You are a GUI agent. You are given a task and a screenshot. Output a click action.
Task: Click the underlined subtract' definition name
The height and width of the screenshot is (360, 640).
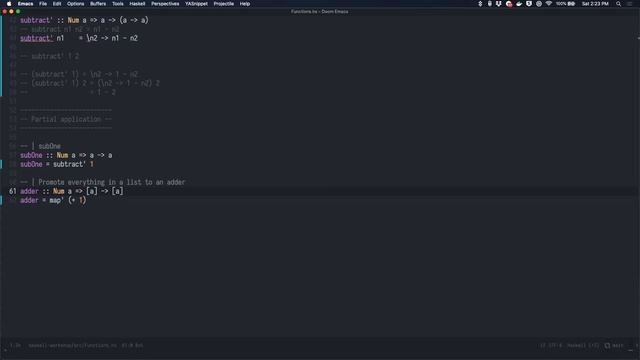36,38
